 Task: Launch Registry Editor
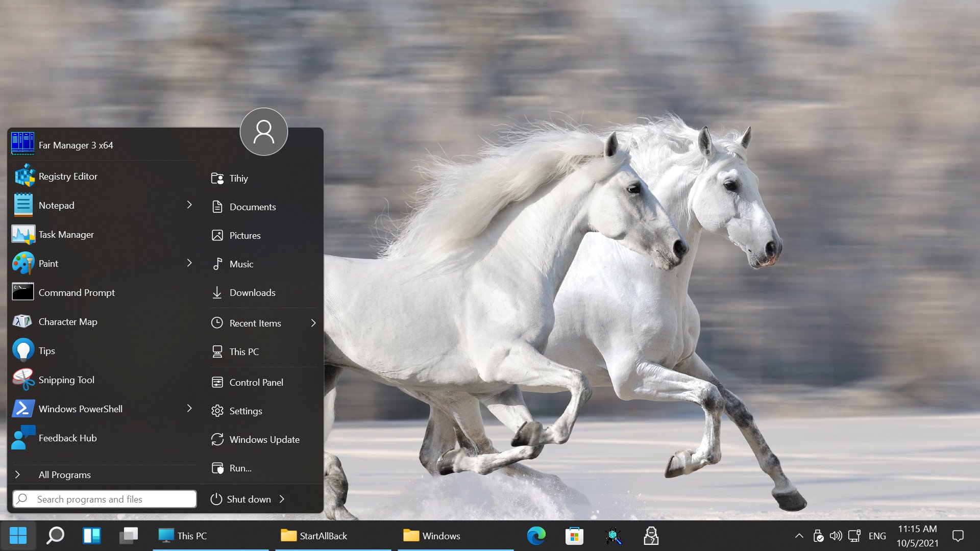point(67,176)
